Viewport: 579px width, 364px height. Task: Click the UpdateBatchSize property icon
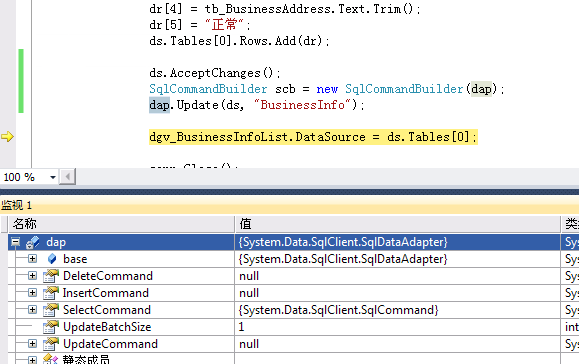pyautogui.click(x=51, y=327)
